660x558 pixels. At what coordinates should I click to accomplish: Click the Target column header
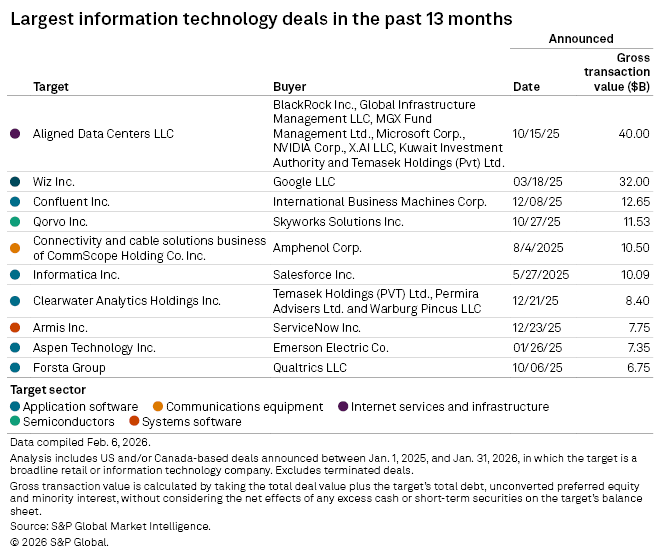(x=51, y=87)
